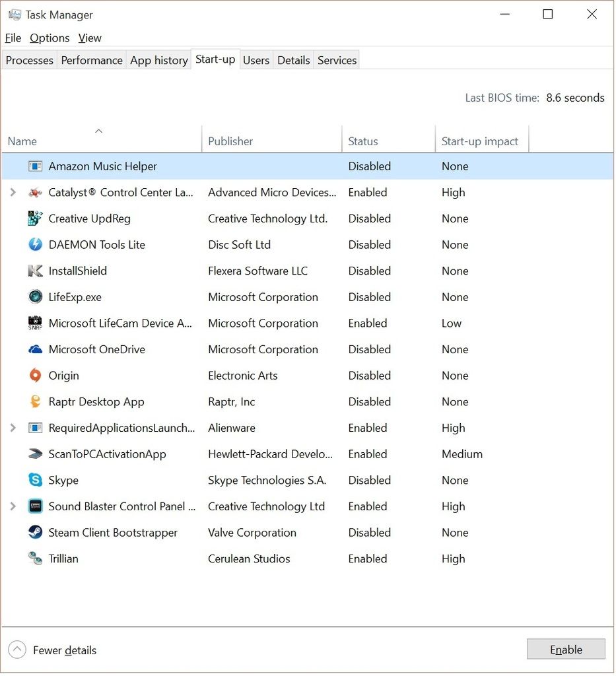Click Medium impact in ScanToPCActivationApp row
616x676 pixels.
point(462,454)
